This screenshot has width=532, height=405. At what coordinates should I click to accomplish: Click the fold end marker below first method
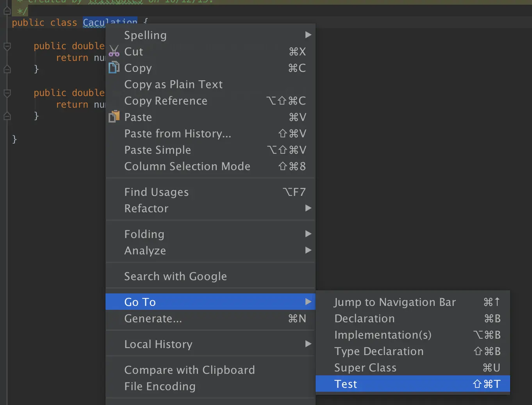coord(7,69)
